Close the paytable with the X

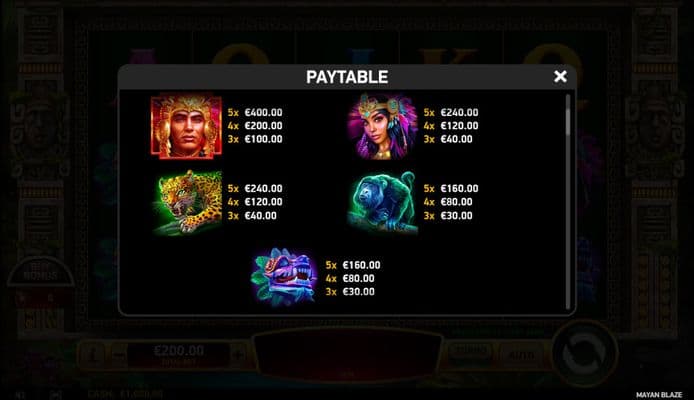[560, 77]
